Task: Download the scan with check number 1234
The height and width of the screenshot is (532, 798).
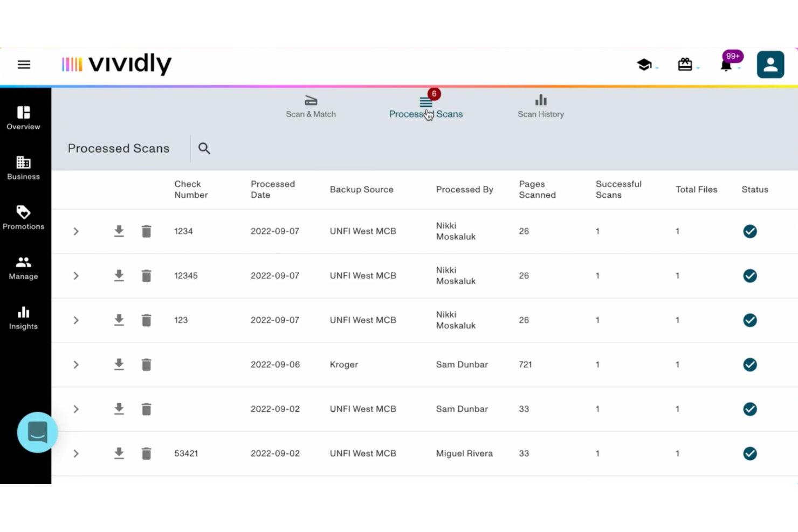Action: pos(119,231)
